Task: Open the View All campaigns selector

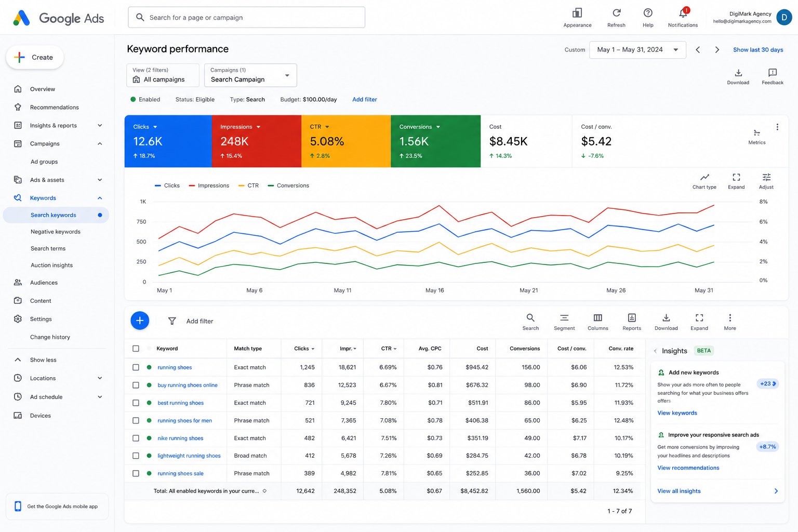Action: pos(163,75)
